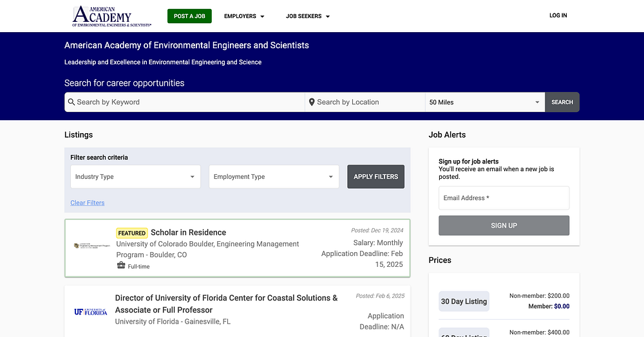This screenshot has height=337, width=644.
Task: Focus the Search by Location field
Action: tap(365, 102)
